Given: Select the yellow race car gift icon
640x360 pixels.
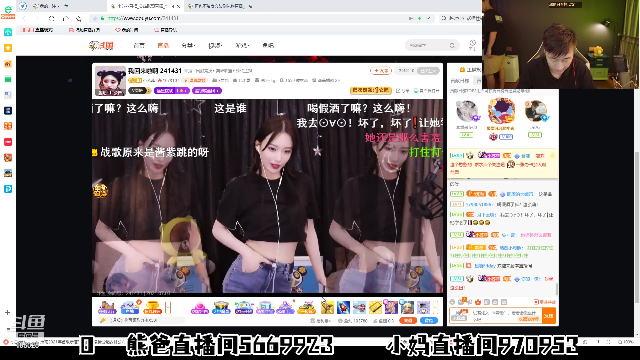Looking at the screenshot, I should point(306,307).
